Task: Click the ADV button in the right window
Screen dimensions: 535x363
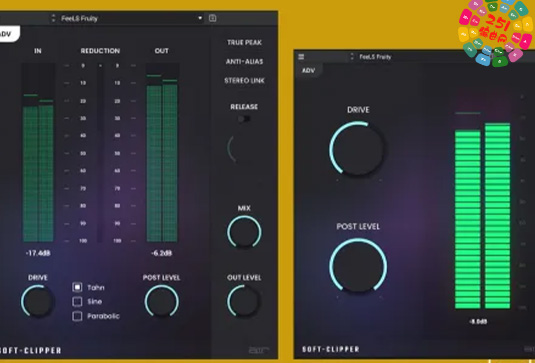Action: click(x=308, y=71)
